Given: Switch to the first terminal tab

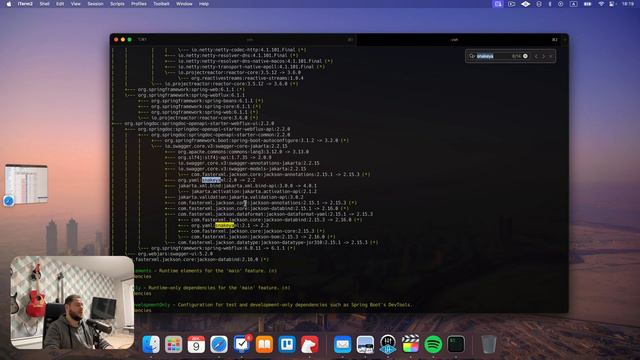Looking at the screenshot, I should (x=250, y=40).
